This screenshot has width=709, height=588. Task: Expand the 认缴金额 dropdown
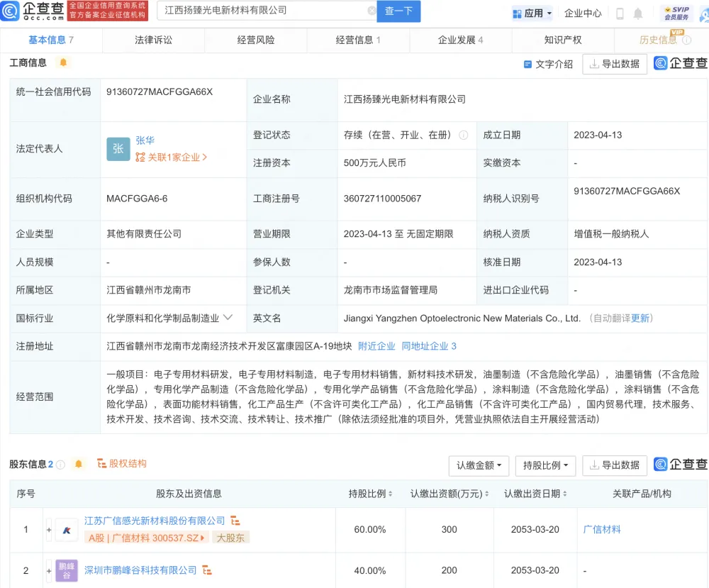point(479,466)
